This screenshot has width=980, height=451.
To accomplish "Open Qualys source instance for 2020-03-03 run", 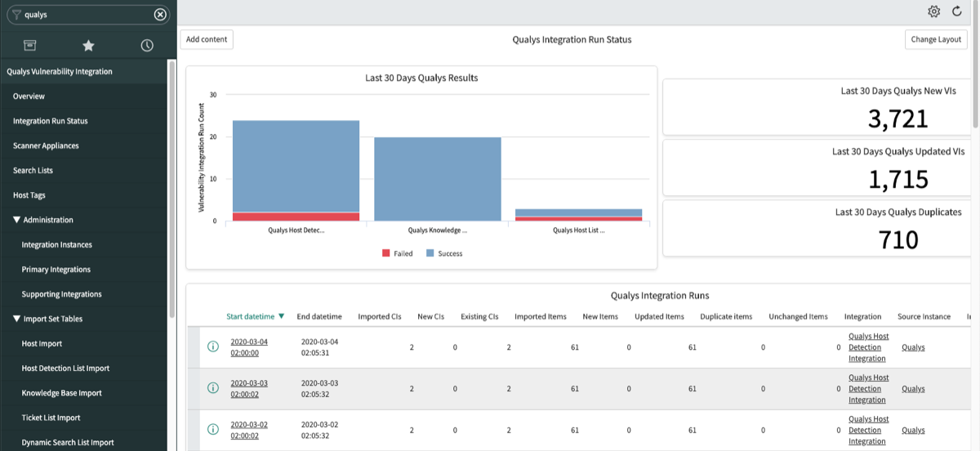I will click(x=913, y=389).
